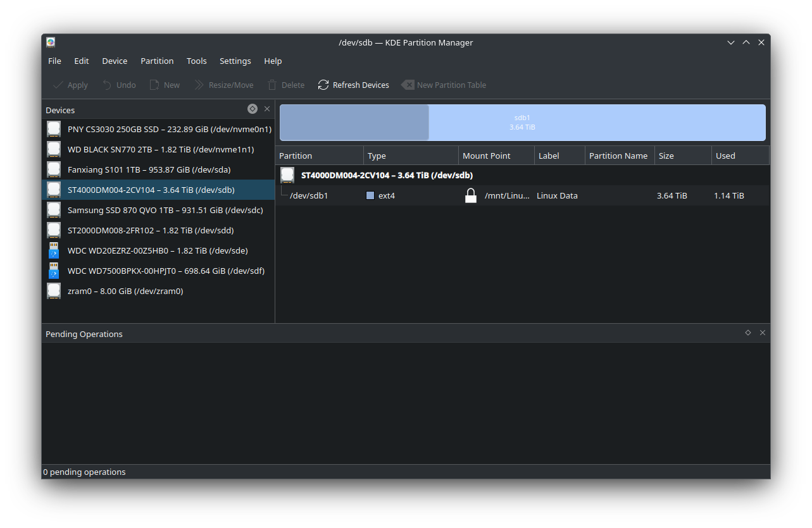812x528 pixels.
Task: Sort by Size column header
Action: point(684,156)
